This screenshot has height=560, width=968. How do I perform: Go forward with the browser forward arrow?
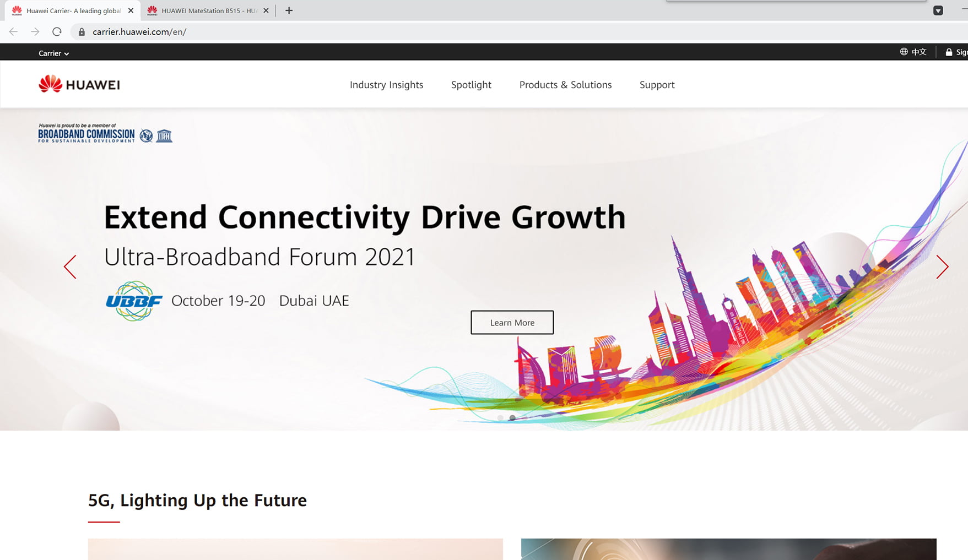[35, 32]
